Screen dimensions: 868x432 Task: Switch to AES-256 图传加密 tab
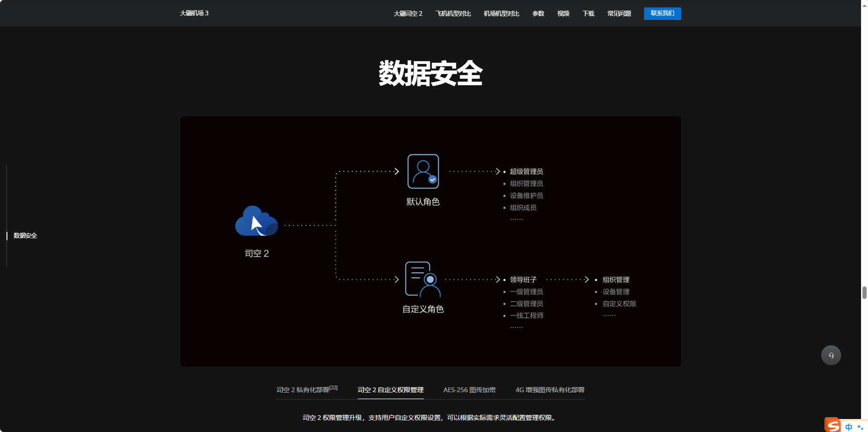(469, 390)
